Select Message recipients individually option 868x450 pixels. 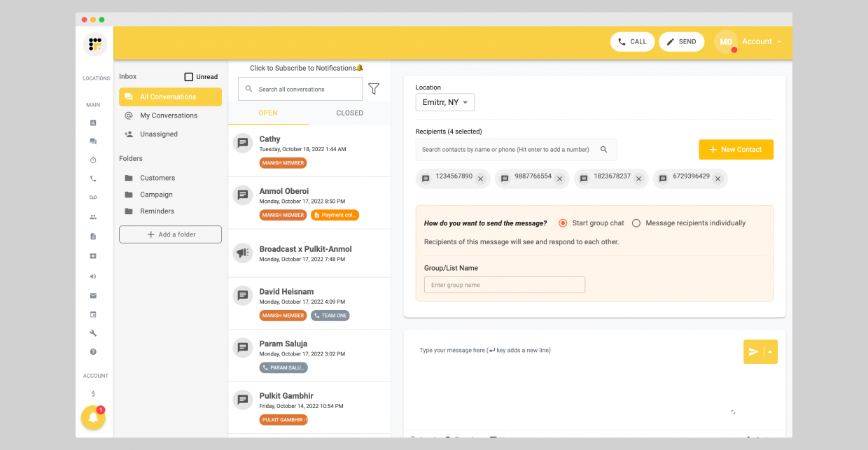(x=636, y=223)
